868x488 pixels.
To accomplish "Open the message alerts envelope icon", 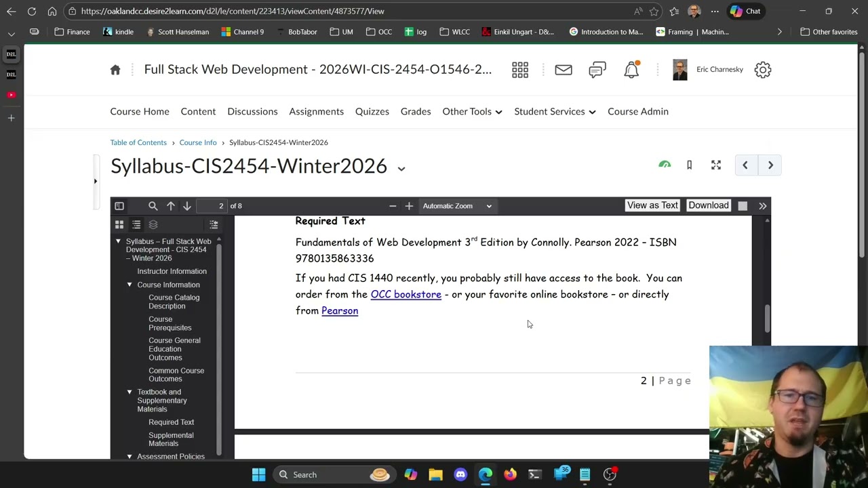I will coord(564,70).
